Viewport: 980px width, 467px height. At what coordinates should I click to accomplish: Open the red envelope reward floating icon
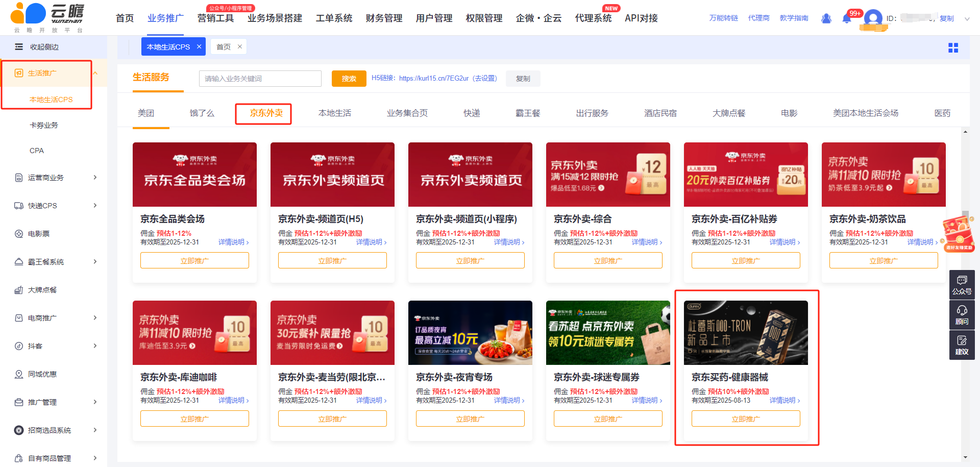click(x=958, y=234)
